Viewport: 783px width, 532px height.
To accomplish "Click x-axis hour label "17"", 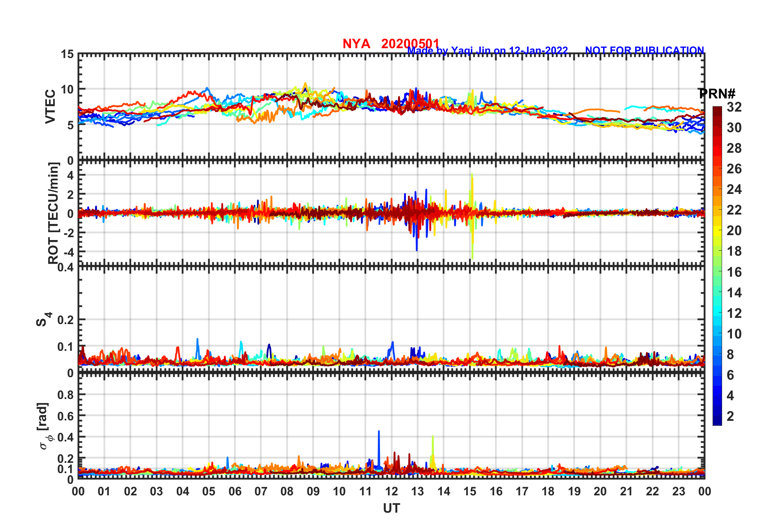I will [522, 491].
